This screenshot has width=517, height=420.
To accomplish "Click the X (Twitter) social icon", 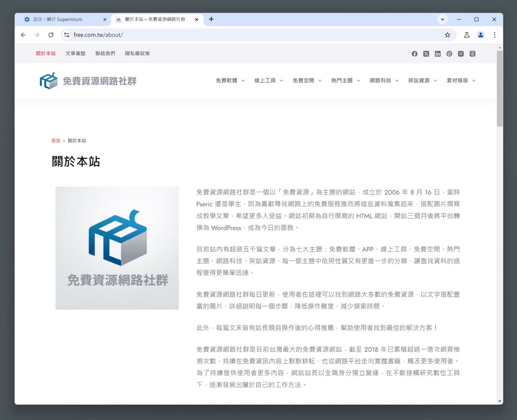I will [x=426, y=54].
